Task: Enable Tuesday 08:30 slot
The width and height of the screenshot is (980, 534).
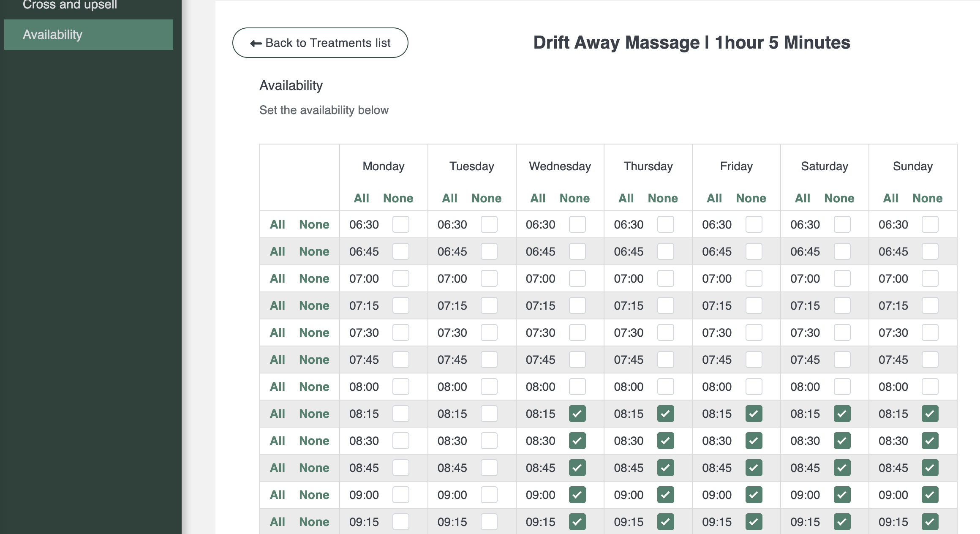Action: tap(489, 441)
